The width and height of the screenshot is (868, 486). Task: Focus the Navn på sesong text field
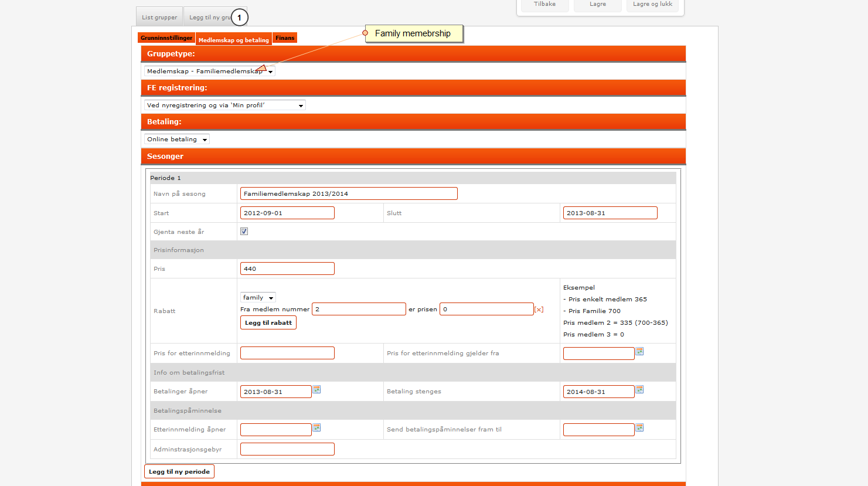coord(349,194)
